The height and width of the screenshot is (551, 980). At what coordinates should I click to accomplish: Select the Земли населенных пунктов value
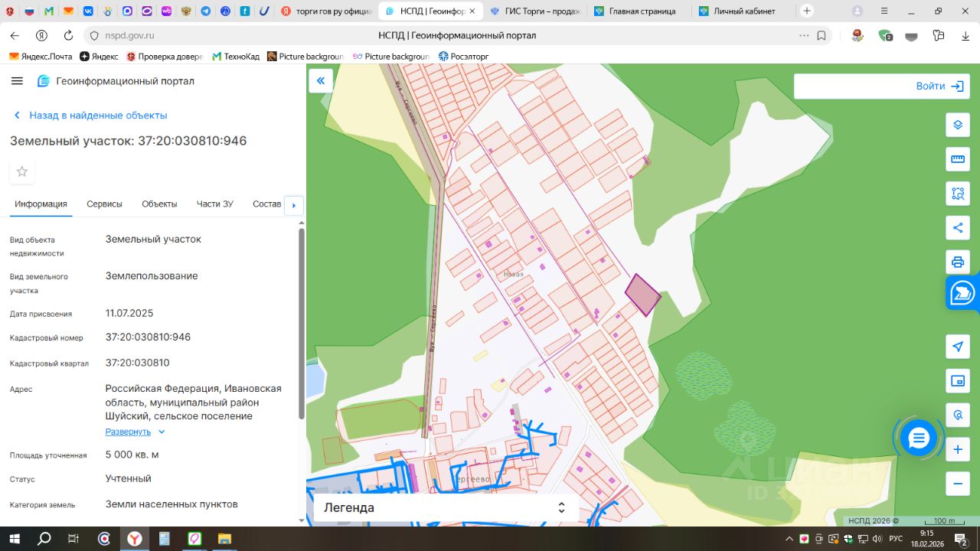pos(171,504)
